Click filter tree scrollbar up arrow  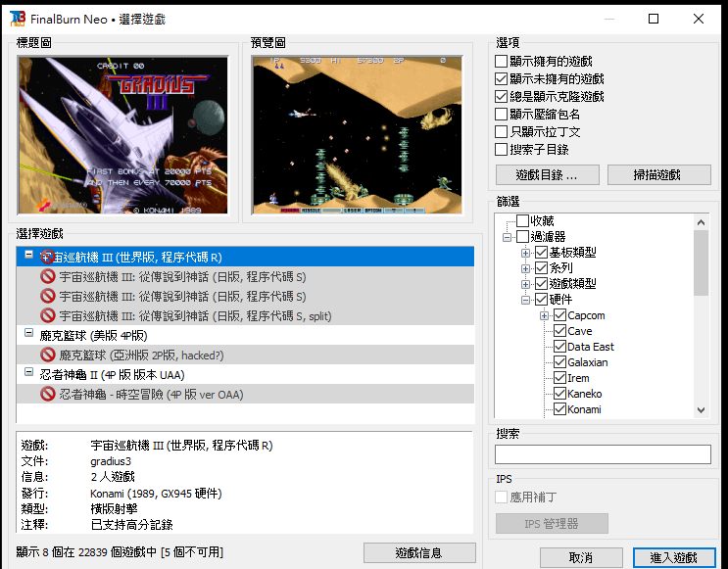pos(702,222)
